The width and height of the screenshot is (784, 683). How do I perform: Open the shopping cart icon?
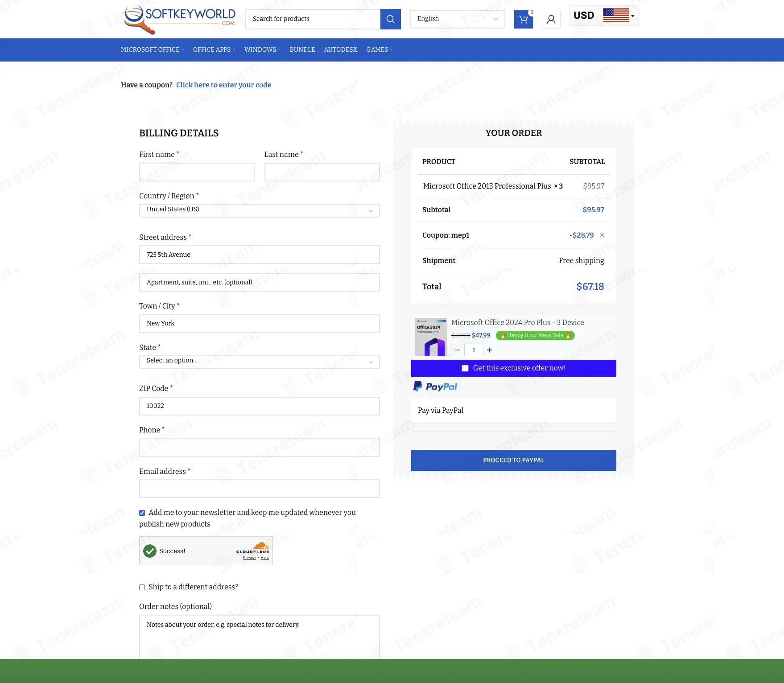(523, 19)
